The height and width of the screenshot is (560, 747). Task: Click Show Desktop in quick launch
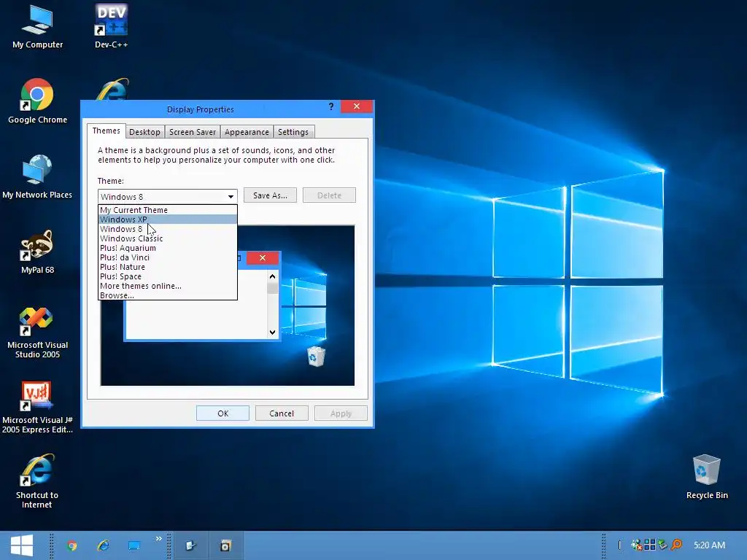click(x=134, y=545)
